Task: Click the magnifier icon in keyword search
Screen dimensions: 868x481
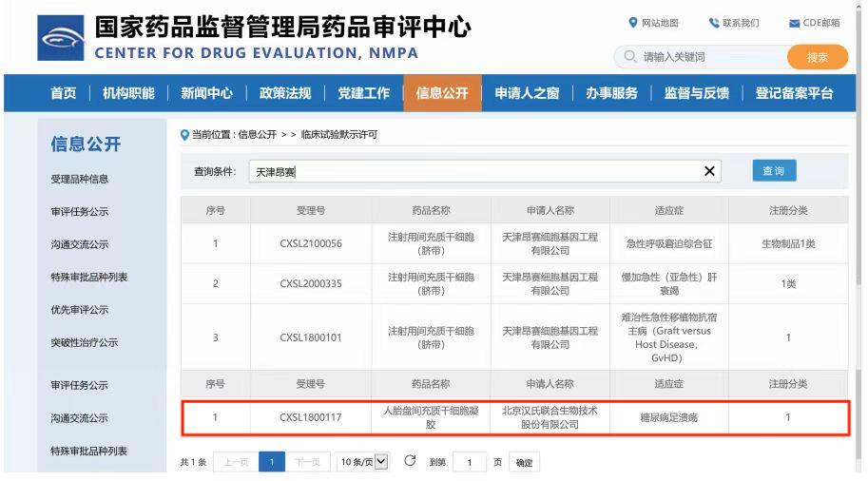Action: (630, 56)
